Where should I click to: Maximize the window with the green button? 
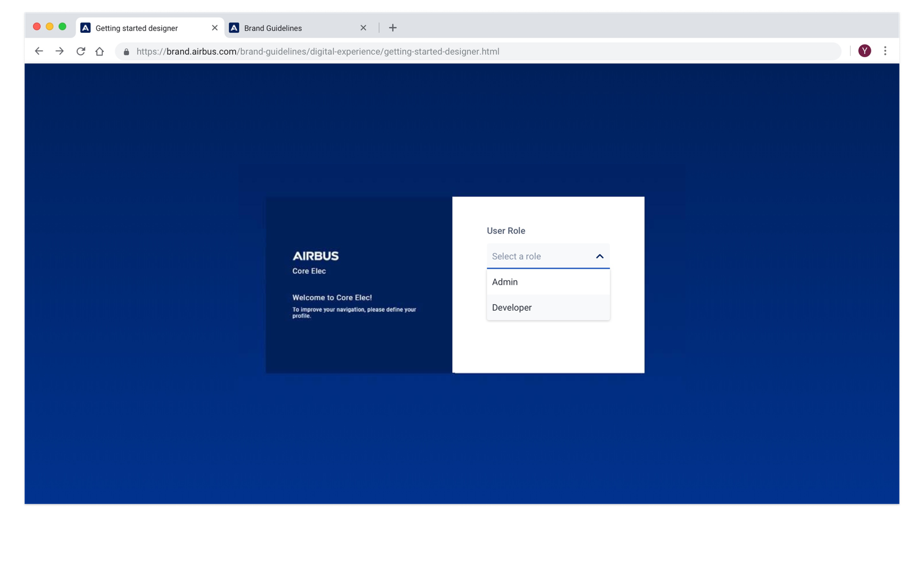[x=62, y=27]
